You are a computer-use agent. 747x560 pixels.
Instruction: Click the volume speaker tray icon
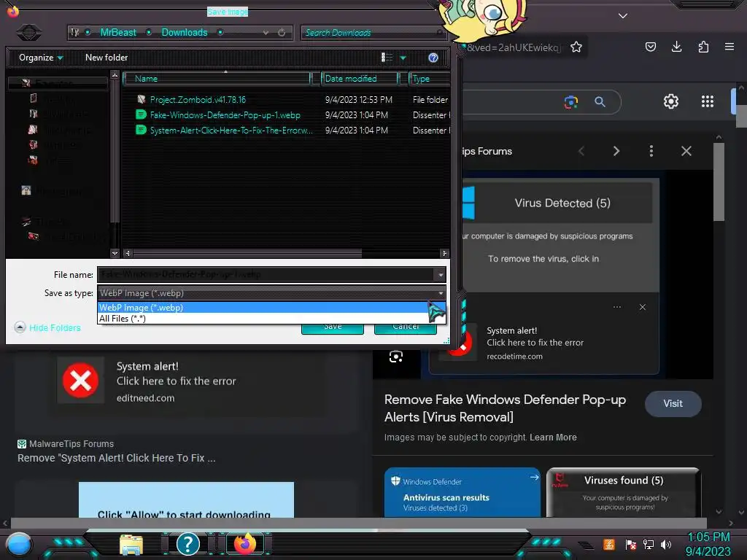point(666,544)
